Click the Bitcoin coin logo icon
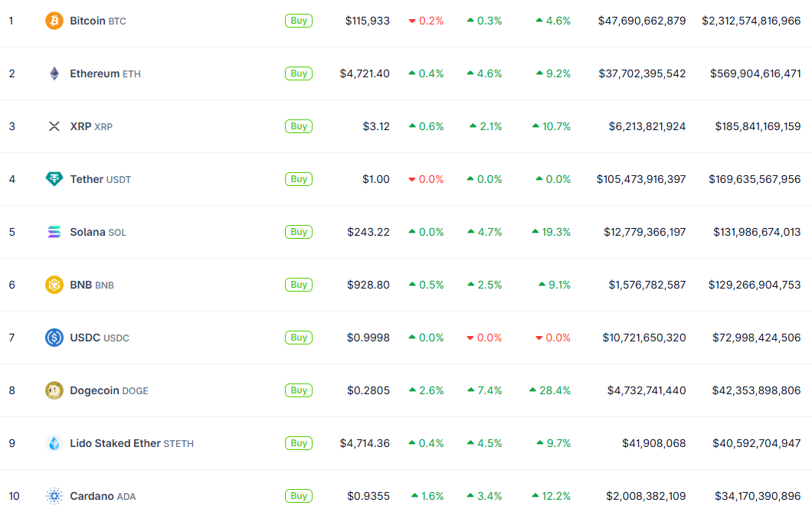 [x=54, y=21]
